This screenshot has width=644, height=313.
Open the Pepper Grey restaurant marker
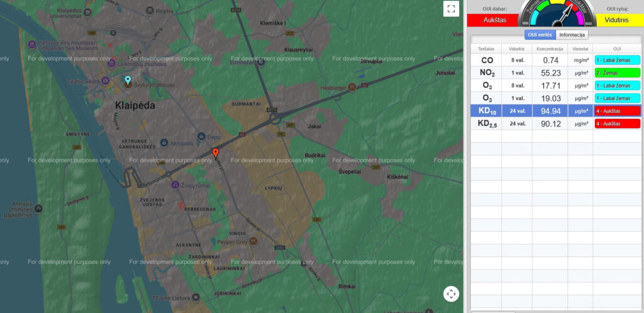tap(253, 241)
